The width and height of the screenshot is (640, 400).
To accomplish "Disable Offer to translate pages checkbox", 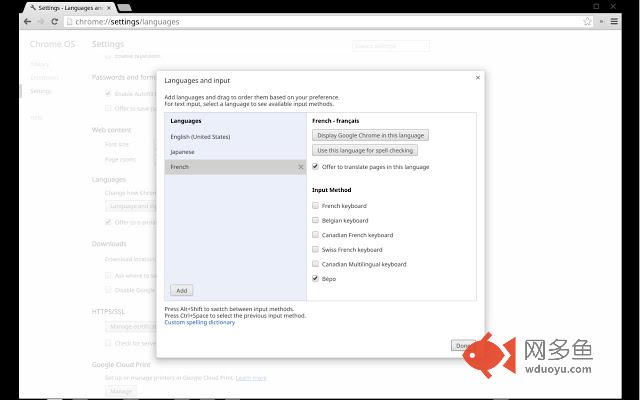I will (x=316, y=167).
